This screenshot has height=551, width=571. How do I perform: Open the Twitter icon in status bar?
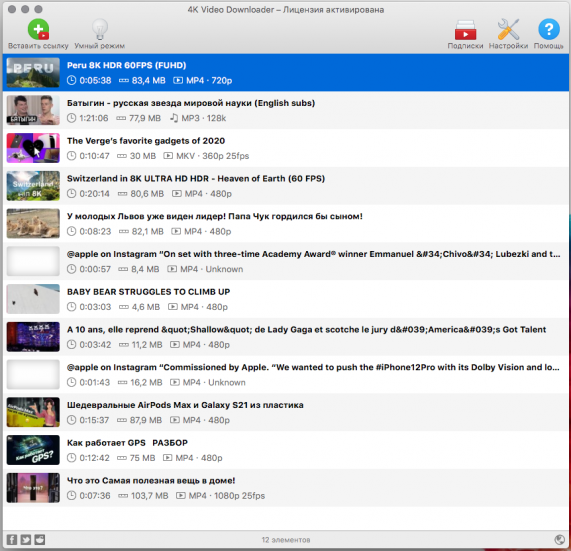tap(25, 539)
